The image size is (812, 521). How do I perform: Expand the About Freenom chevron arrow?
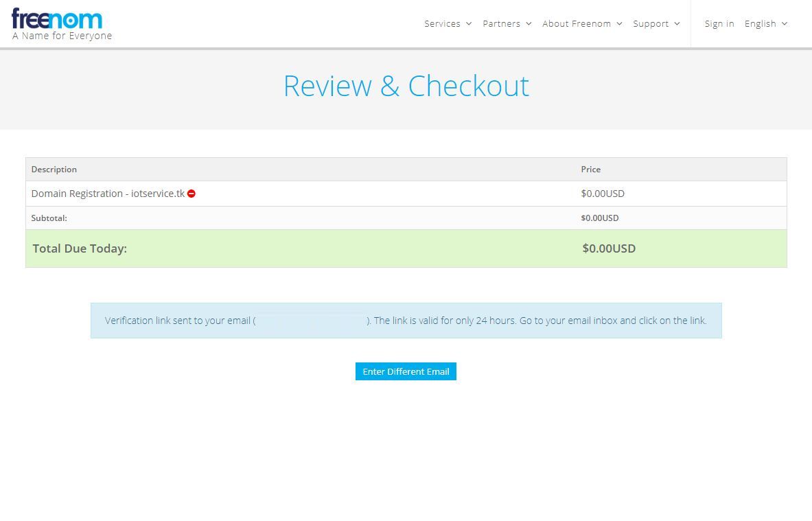point(619,24)
